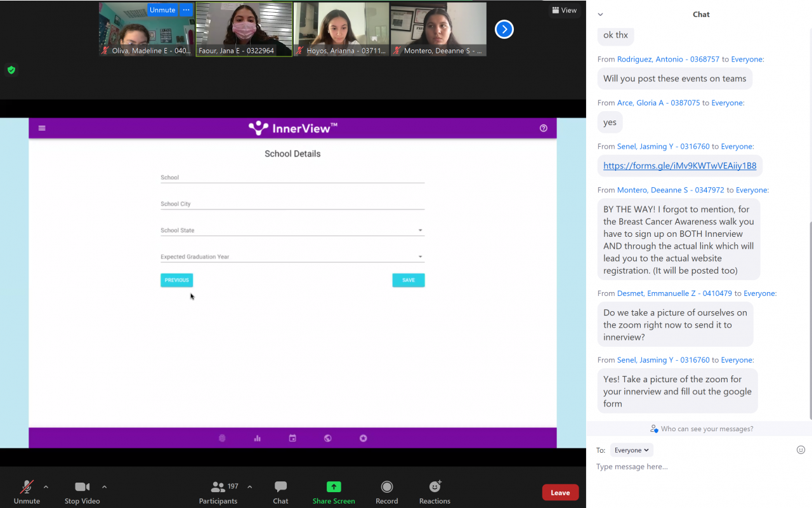Click sender name Desmet, Emmanuelle Z in chat
The height and width of the screenshot is (508, 812).
[x=674, y=293]
